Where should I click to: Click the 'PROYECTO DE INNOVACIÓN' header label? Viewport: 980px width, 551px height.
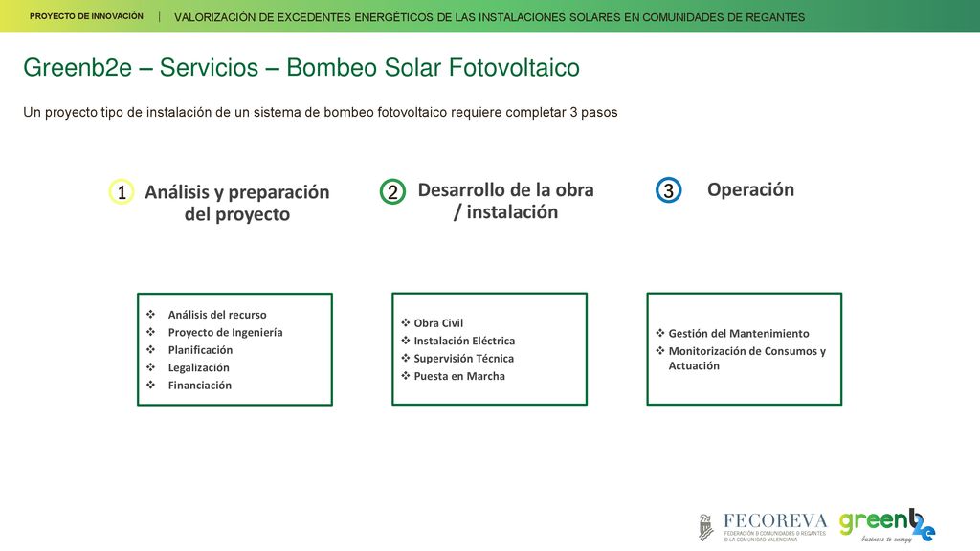coord(86,16)
